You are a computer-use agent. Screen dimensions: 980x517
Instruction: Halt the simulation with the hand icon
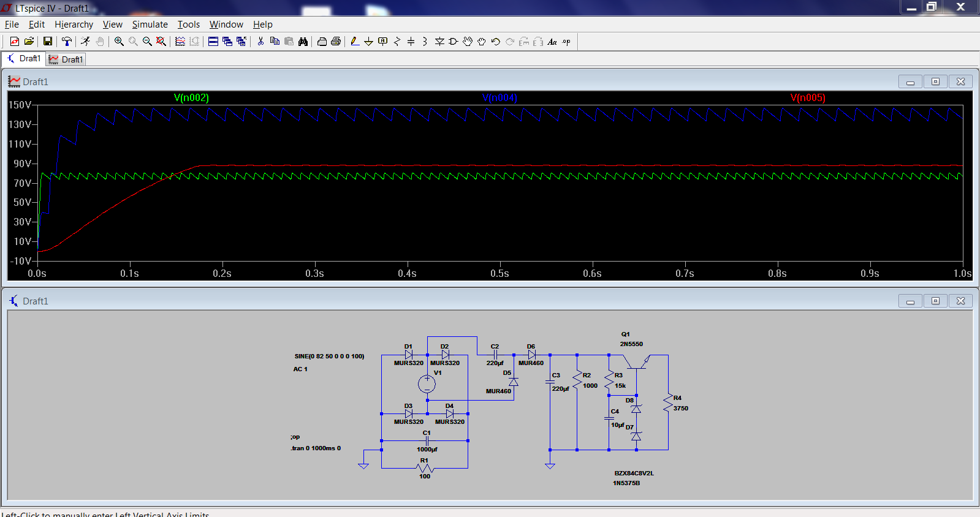pyautogui.click(x=99, y=41)
